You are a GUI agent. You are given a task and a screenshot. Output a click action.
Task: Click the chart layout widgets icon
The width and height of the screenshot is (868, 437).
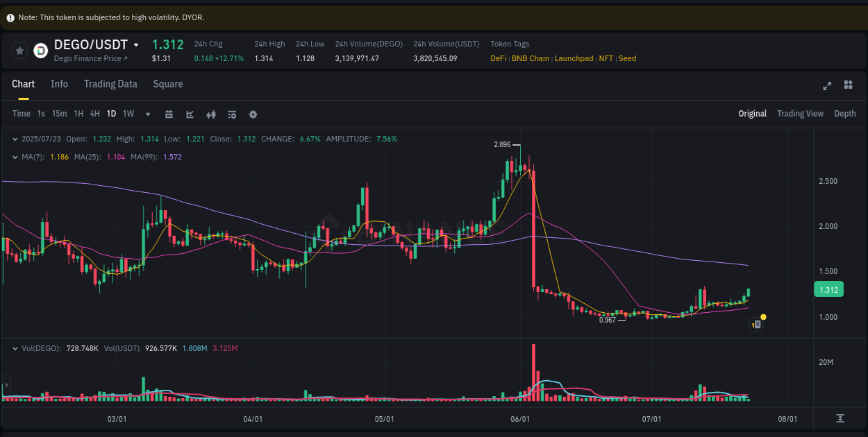click(848, 85)
